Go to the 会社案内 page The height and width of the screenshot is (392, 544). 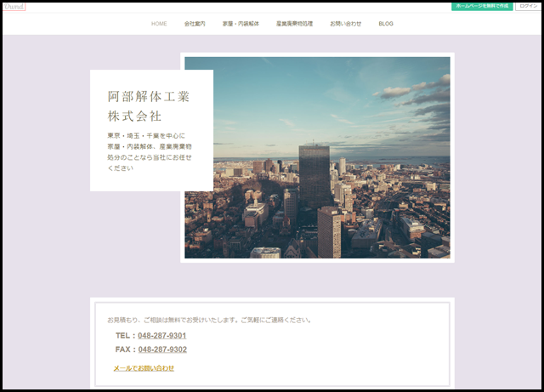[x=195, y=24]
